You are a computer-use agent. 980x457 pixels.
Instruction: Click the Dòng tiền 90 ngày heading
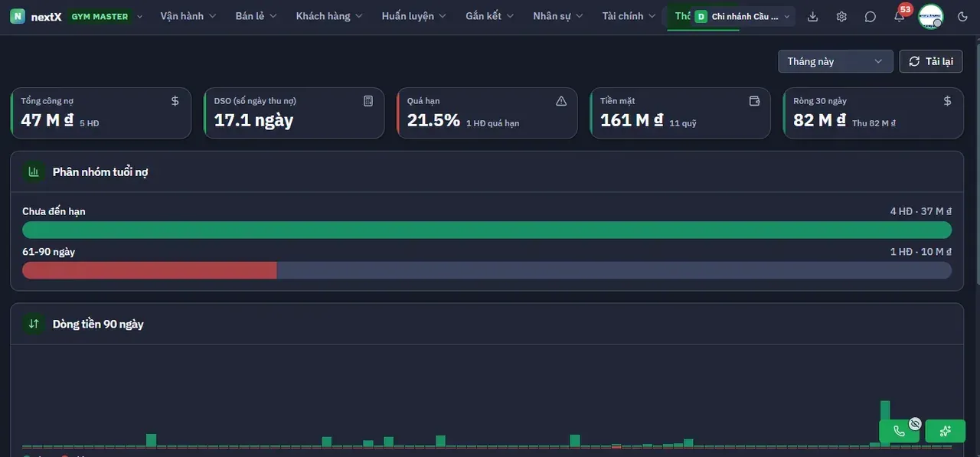point(98,324)
